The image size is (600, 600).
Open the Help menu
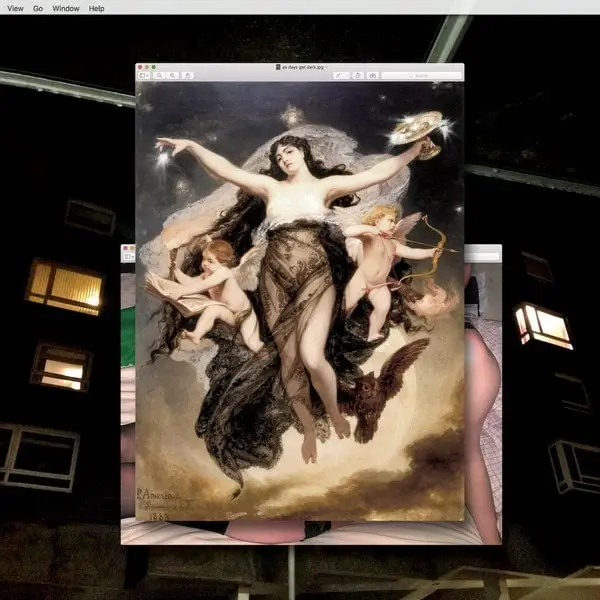[x=96, y=8]
